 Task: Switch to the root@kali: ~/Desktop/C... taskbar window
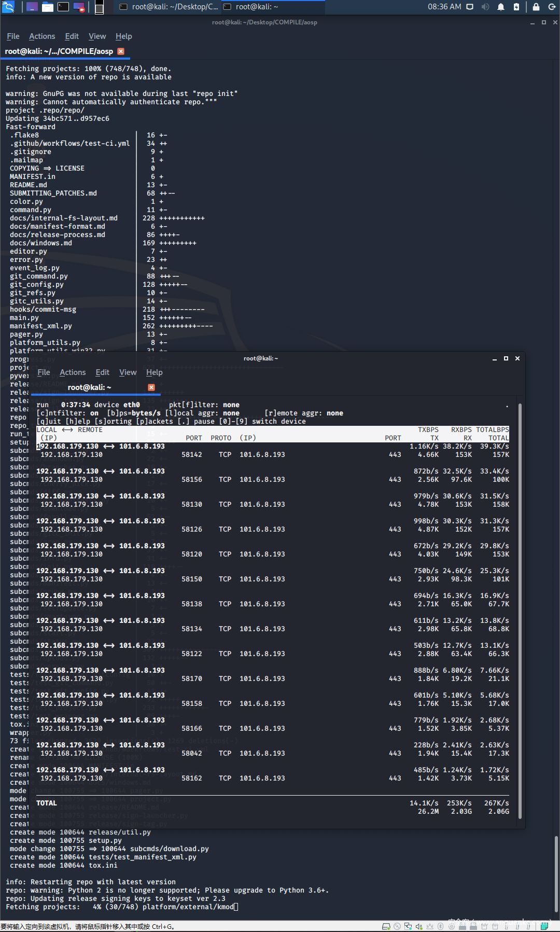click(169, 7)
